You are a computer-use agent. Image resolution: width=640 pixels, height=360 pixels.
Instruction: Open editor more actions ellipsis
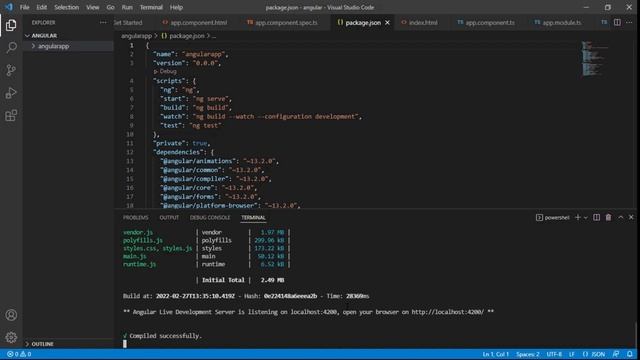(x=629, y=22)
